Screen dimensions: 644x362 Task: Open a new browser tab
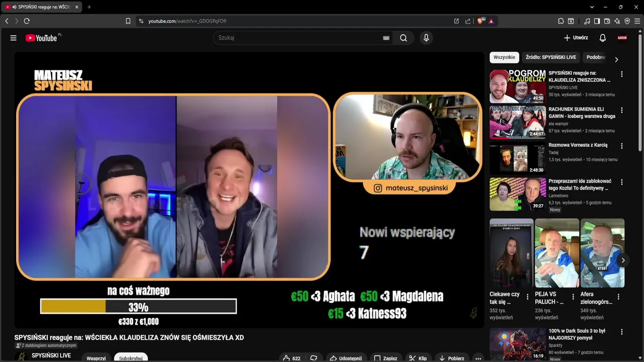coord(89,7)
